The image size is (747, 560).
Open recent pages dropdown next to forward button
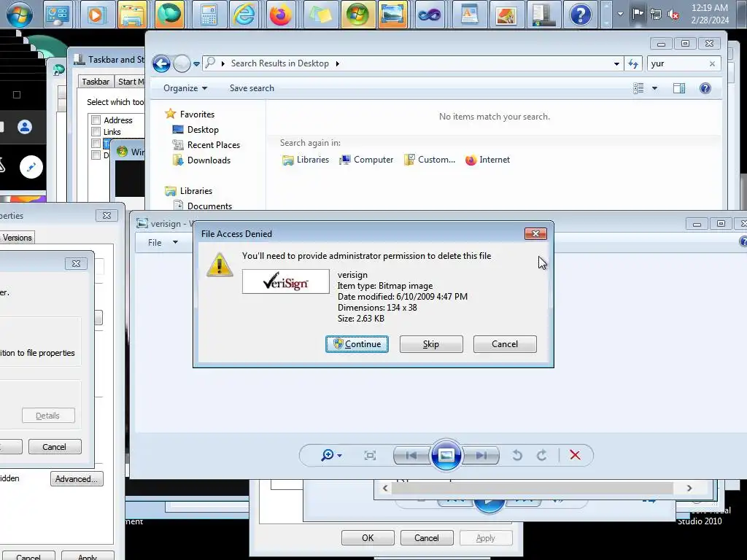pos(196,64)
